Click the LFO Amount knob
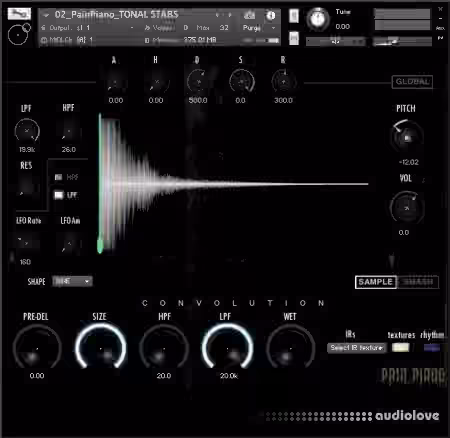The width and height of the screenshot is (450, 438). [68, 244]
